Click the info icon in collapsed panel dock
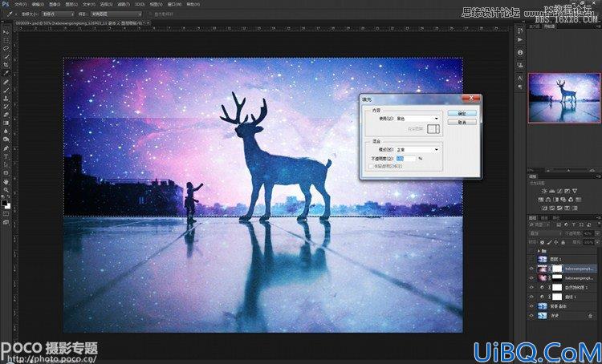Viewport: 602px width, 364px height. tap(520, 52)
